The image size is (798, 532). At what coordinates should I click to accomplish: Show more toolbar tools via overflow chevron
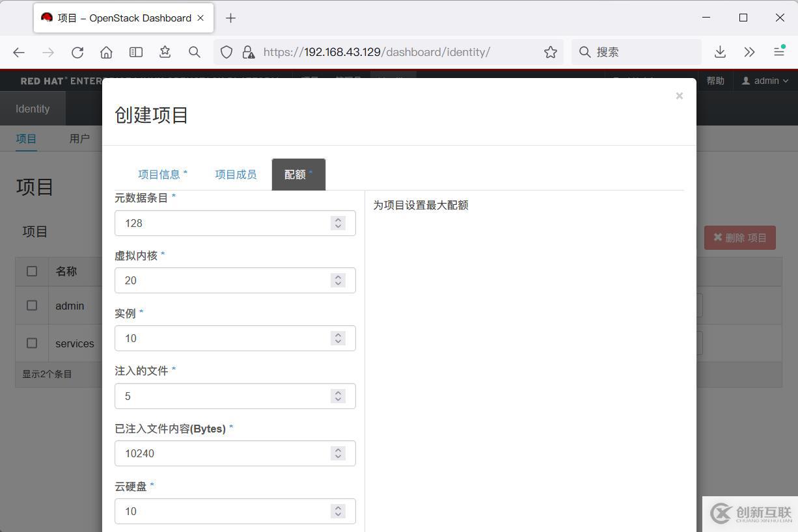[749, 52]
